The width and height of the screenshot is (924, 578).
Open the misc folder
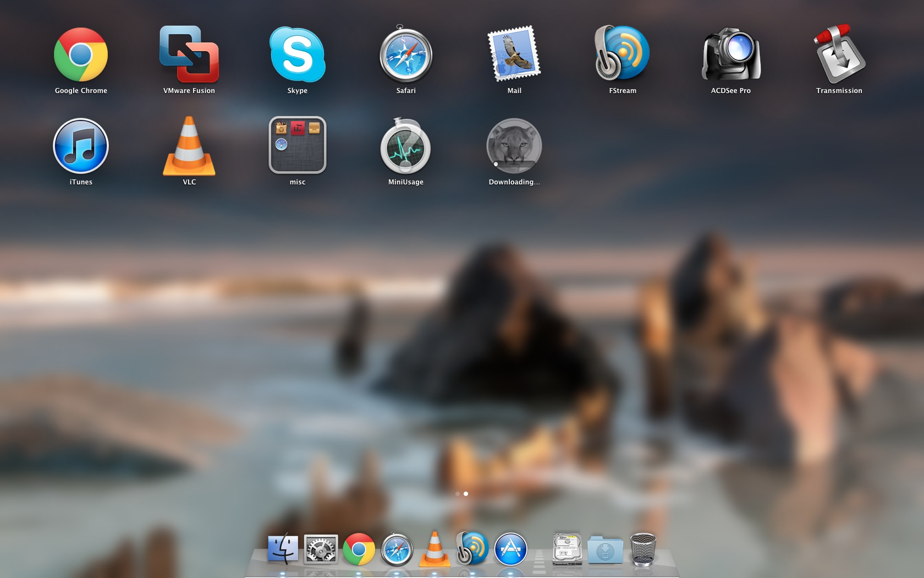[x=298, y=145]
